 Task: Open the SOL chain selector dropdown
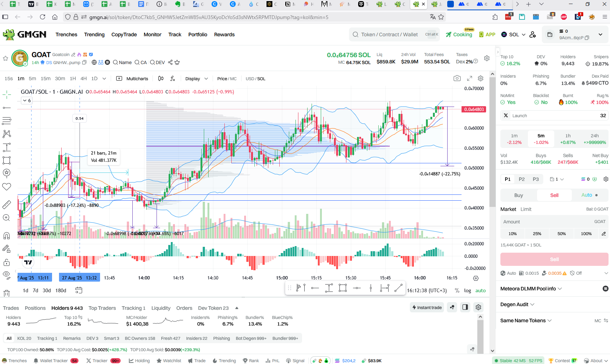pyautogui.click(x=513, y=34)
